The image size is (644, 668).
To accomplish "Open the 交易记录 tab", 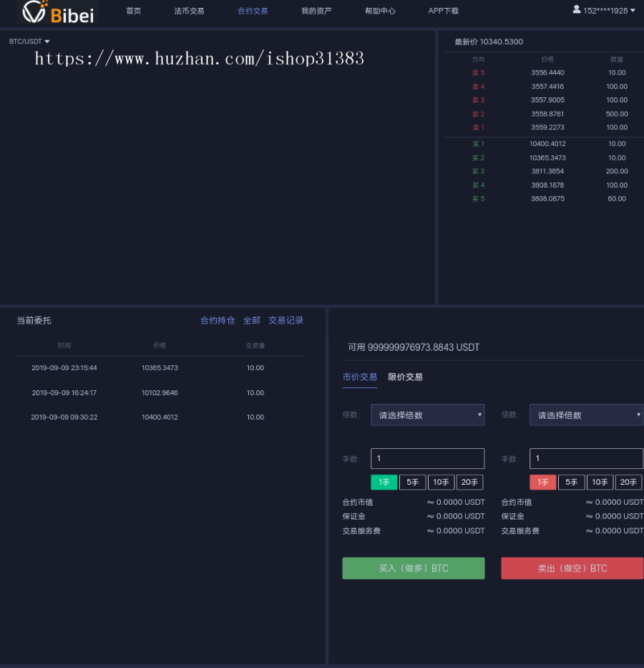I will (x=286, y=321).
